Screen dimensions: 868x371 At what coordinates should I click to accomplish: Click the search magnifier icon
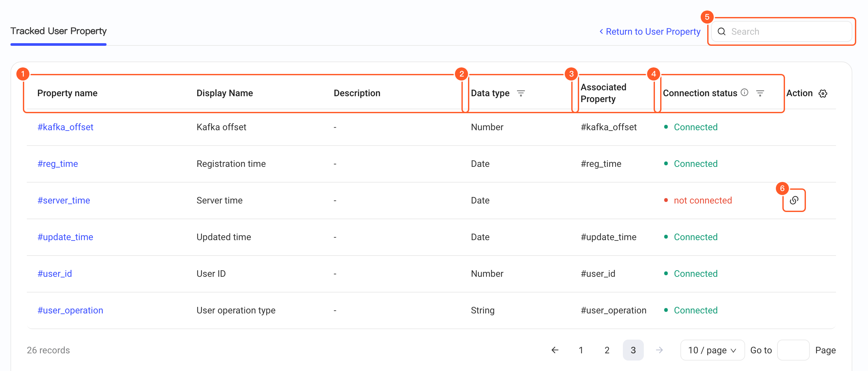721,32
